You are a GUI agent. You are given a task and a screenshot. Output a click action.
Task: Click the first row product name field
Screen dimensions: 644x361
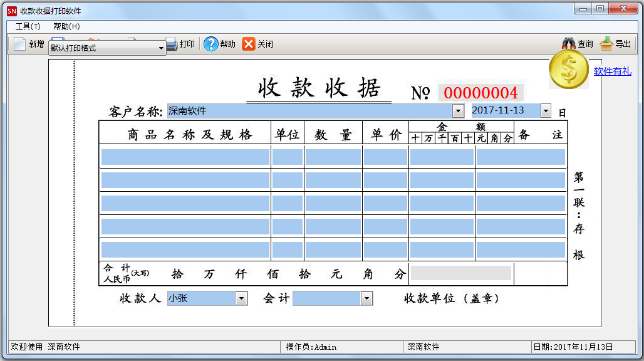click(x=185, y=157)
